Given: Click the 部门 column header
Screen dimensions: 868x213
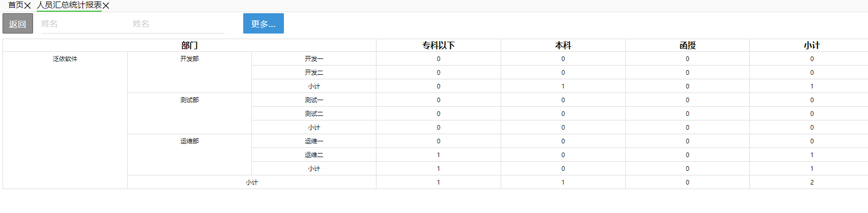Looking at the screenshot, I should pos(189,45).
